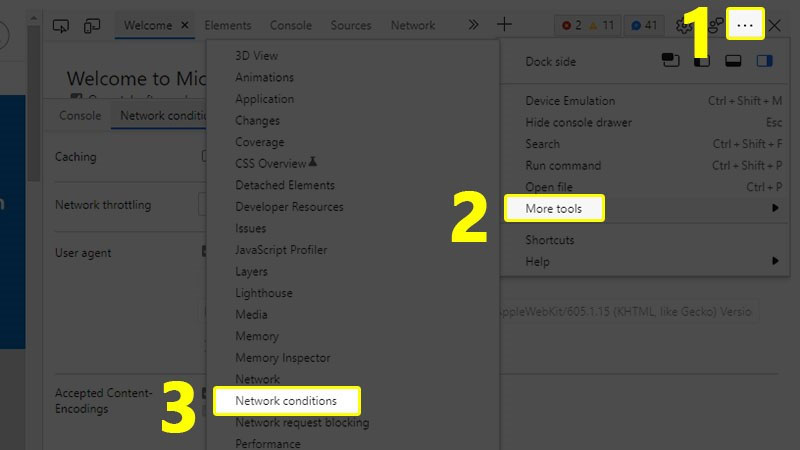
Task: Select undock into separate window dock option
Action: [670, 61]
